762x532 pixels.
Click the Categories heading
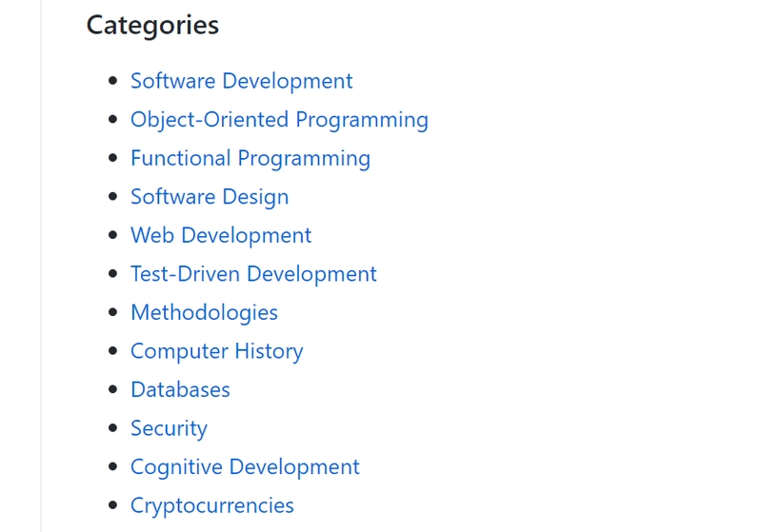(x=152, y=26)
